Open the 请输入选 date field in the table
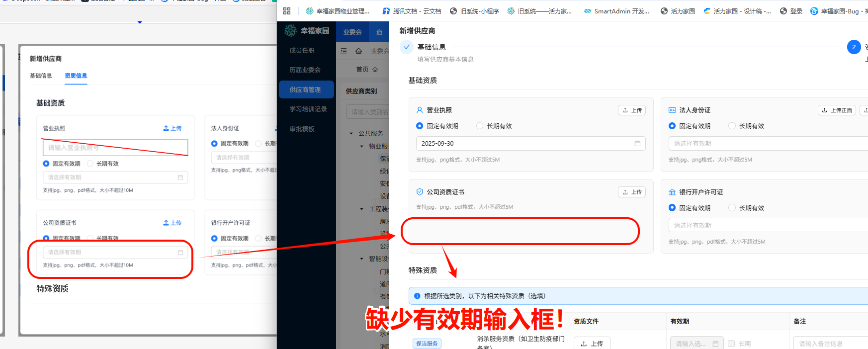 point(697,344)
